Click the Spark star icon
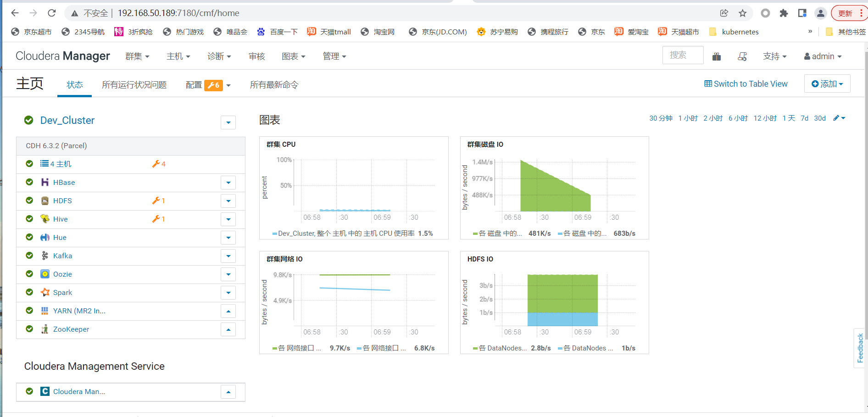This screenshot has height=417, width=868. 45,292
